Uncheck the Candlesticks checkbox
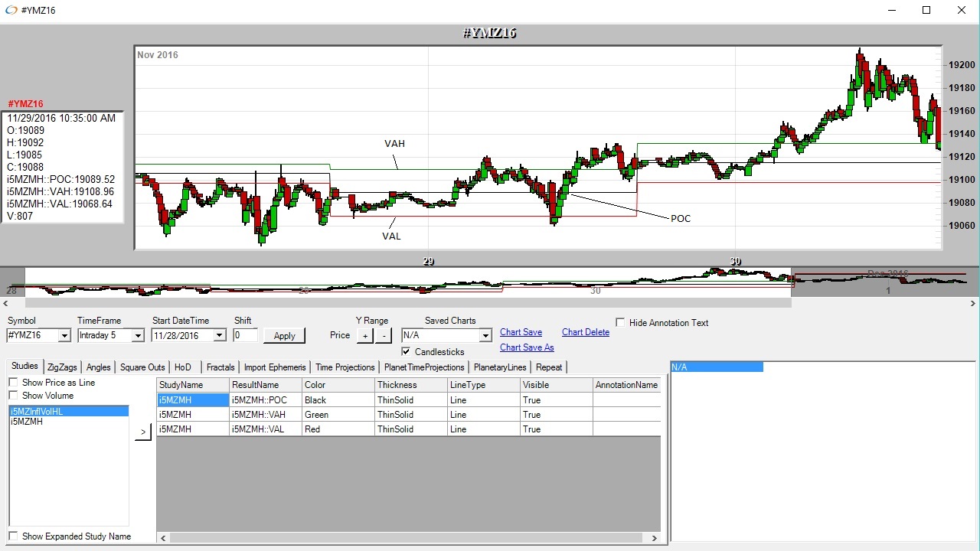 tap(406, 352)
